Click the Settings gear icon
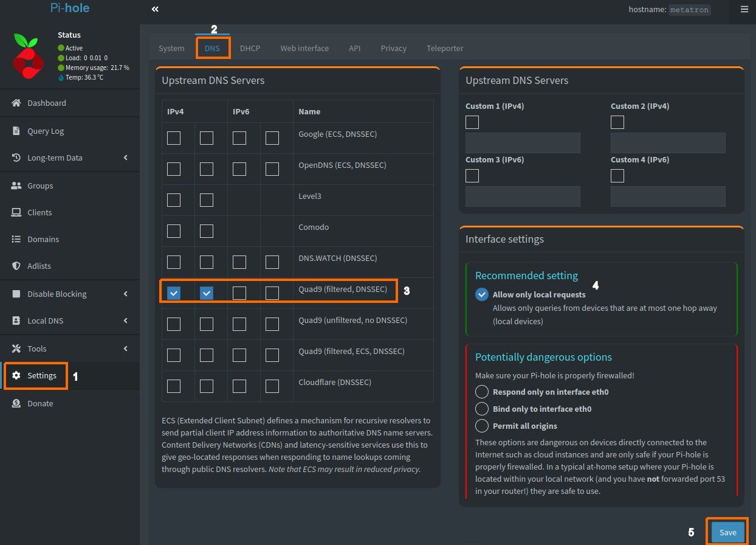The image size is (756, 545). coord(16,375)
